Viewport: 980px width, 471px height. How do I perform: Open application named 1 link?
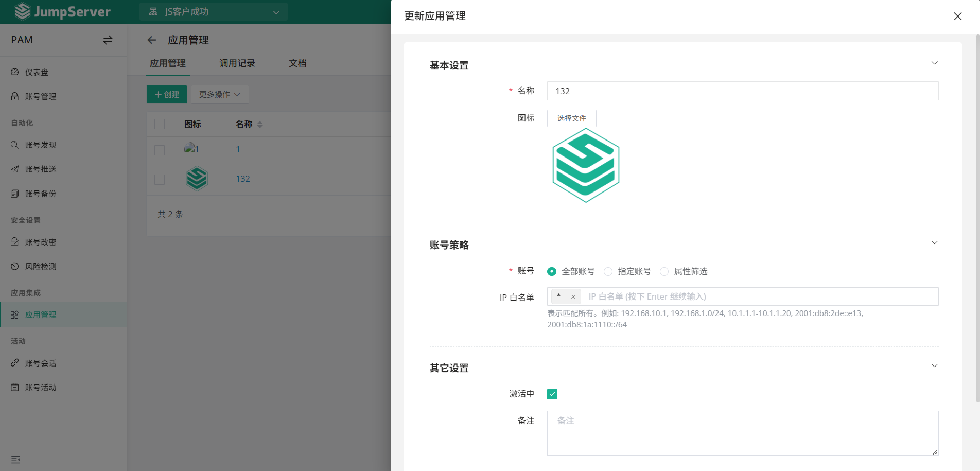[238, 149]
